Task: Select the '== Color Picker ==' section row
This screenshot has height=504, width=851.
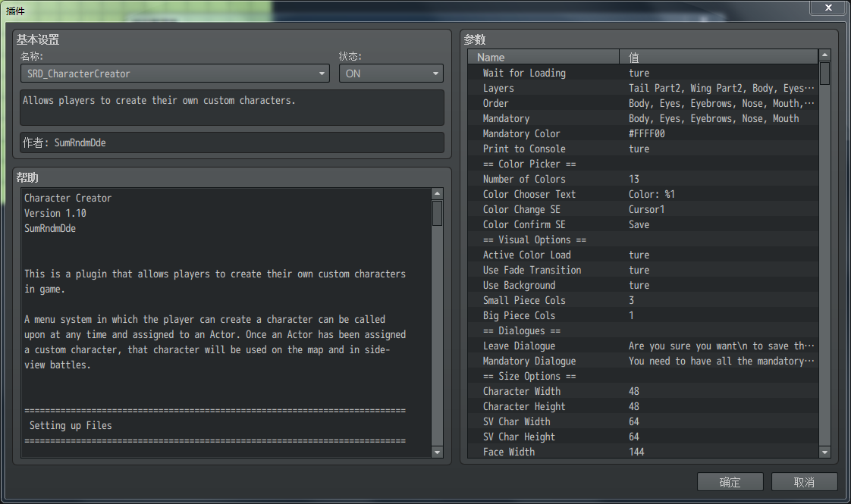Action: [643, 164]
